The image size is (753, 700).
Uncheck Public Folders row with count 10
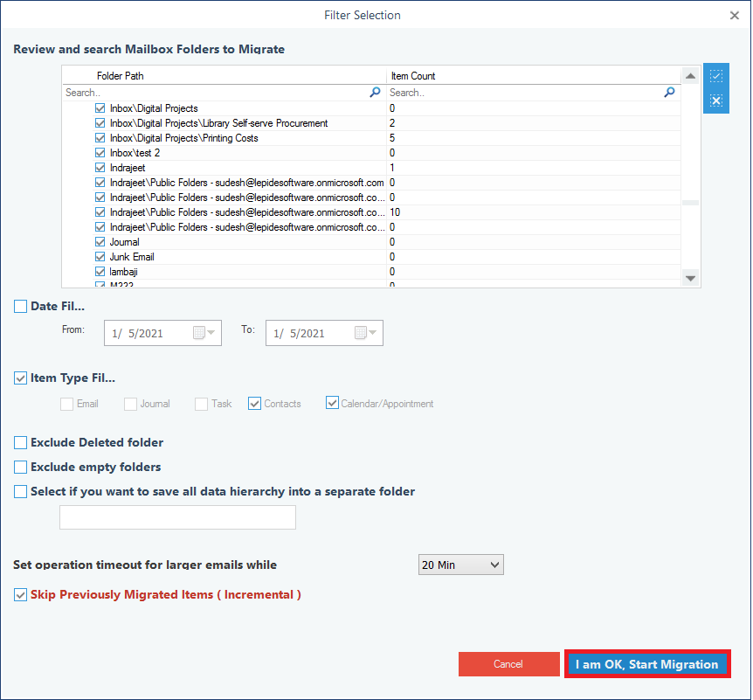pyautogui.click(x=100, y=211)
